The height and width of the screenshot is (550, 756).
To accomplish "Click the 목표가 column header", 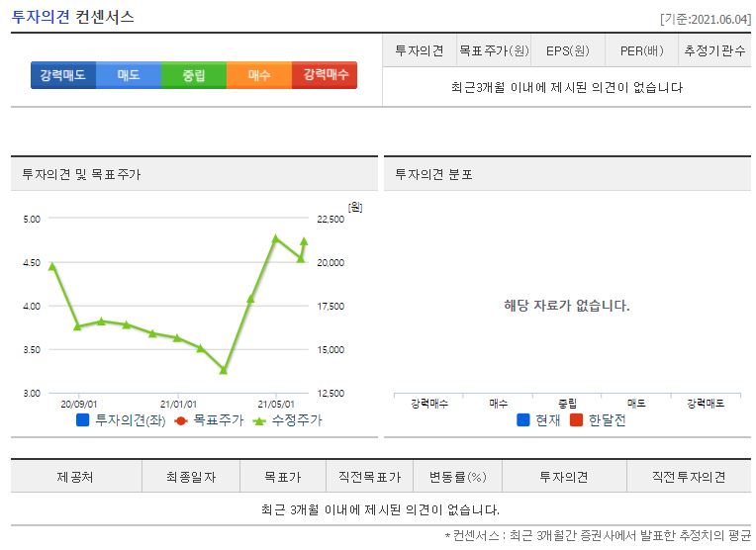I will (283, 477).
